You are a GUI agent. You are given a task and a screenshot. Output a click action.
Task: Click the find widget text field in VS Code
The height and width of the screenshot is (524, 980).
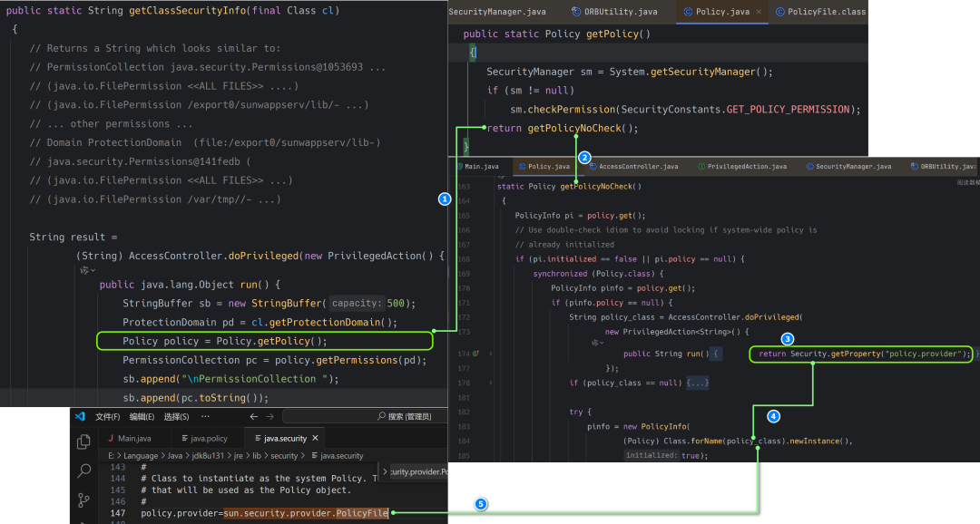(418, 471)
